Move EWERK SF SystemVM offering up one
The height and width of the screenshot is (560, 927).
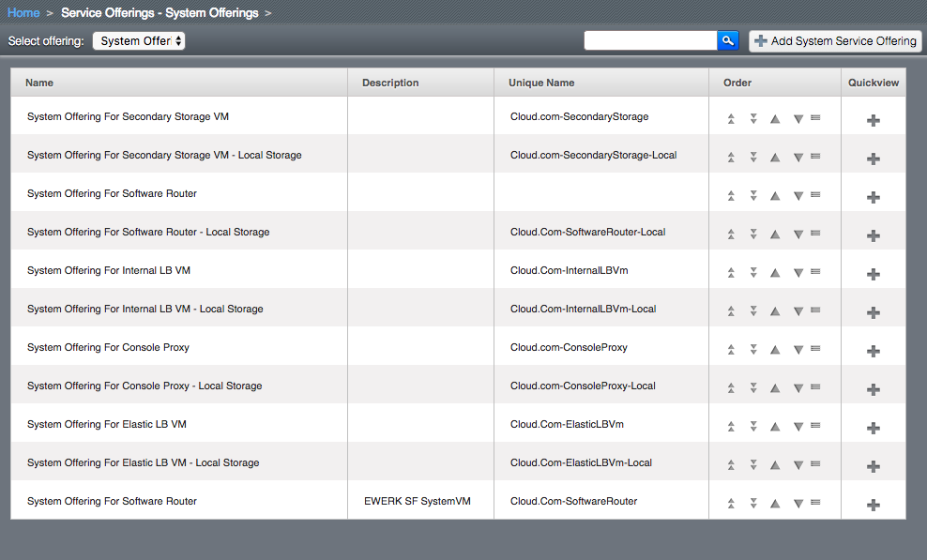(x=775, y=503)
